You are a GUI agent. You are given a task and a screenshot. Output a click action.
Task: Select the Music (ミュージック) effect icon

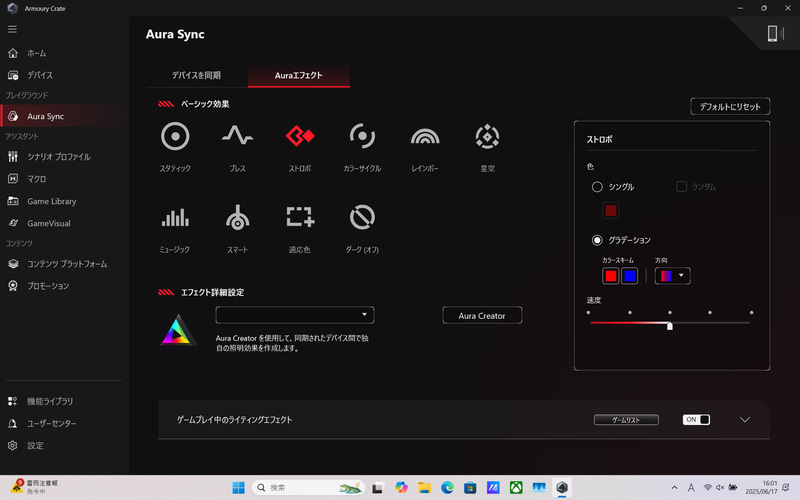point(175,217)
